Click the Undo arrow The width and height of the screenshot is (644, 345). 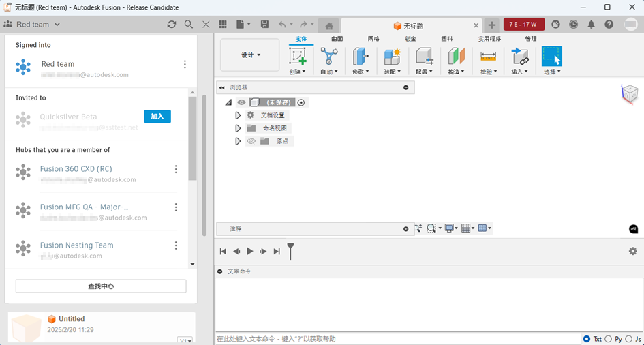(282, 25)
